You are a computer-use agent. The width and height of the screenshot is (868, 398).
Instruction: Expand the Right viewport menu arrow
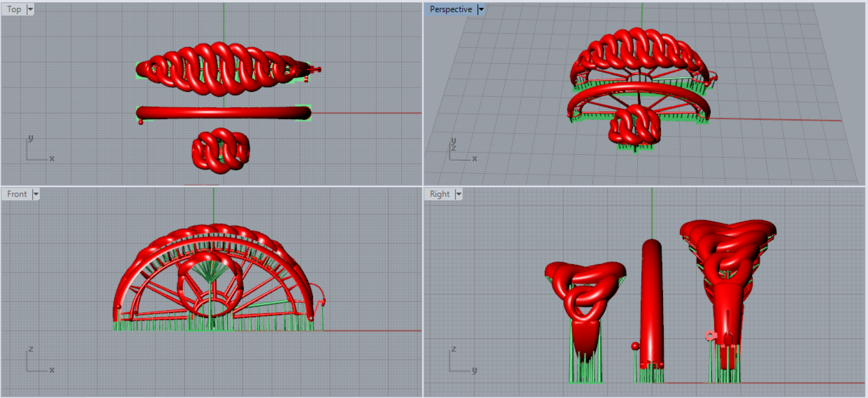pos(459,194)
